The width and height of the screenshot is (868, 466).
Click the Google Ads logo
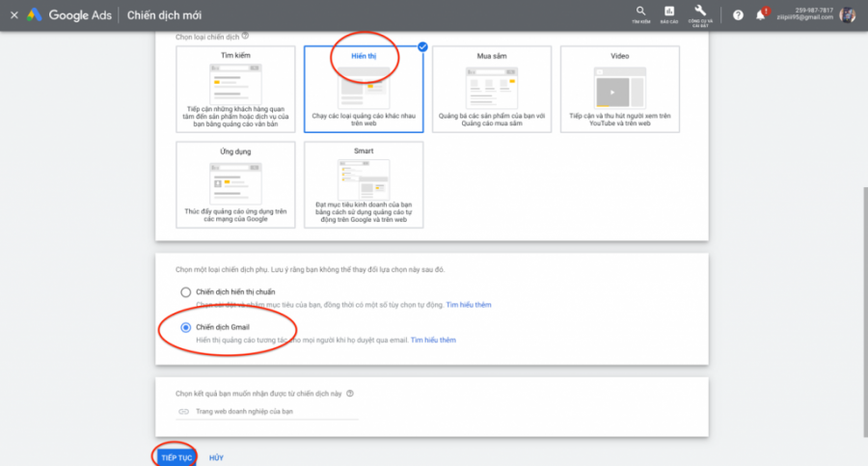(68, 15)
